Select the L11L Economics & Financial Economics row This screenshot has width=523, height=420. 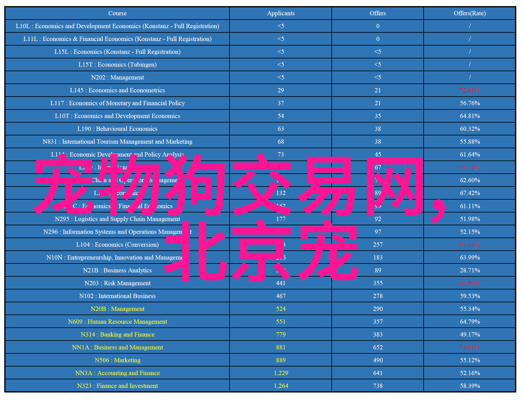click(x=260, y=39)
